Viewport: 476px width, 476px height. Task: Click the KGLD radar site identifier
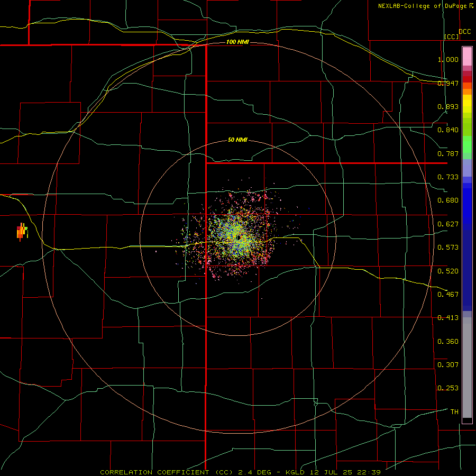pyautogui.click(x=296, y=472)
